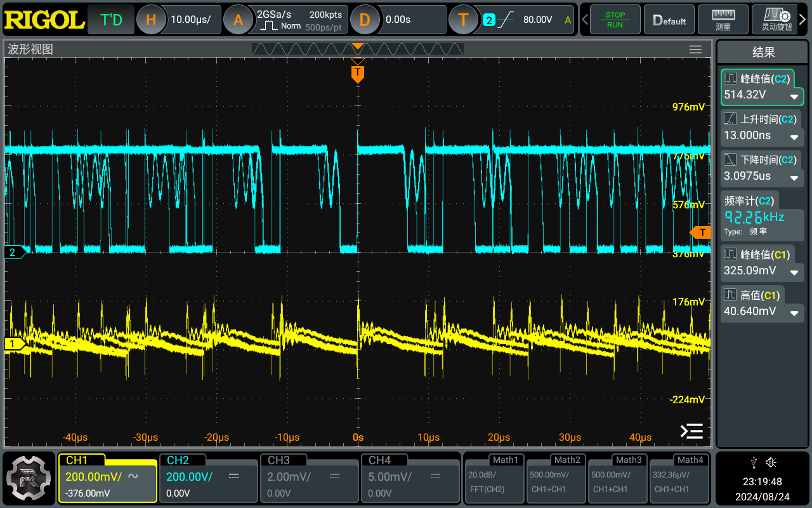Select the Math4 tab
812x508 pixels.
click(679, 478)
